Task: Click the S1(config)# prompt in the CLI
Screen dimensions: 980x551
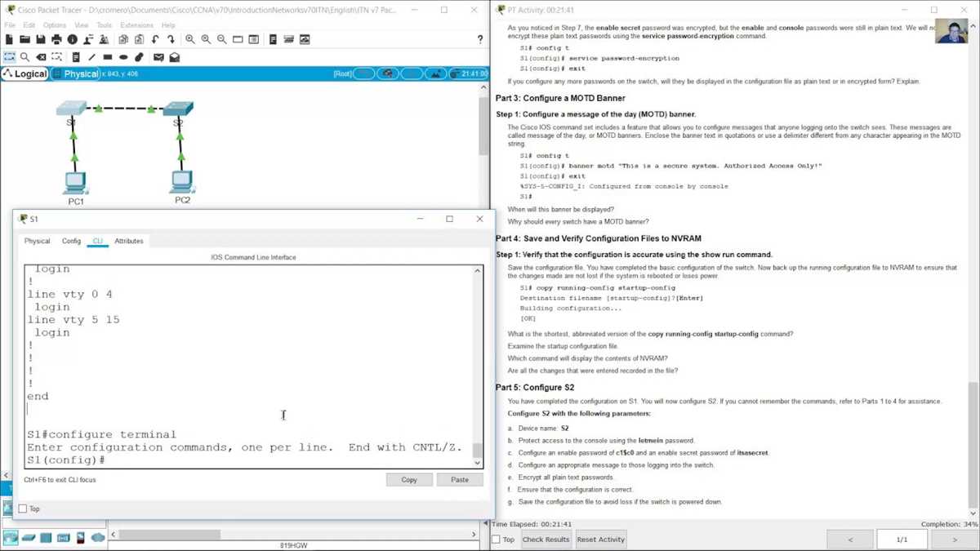Action: [x=66, y=460]
